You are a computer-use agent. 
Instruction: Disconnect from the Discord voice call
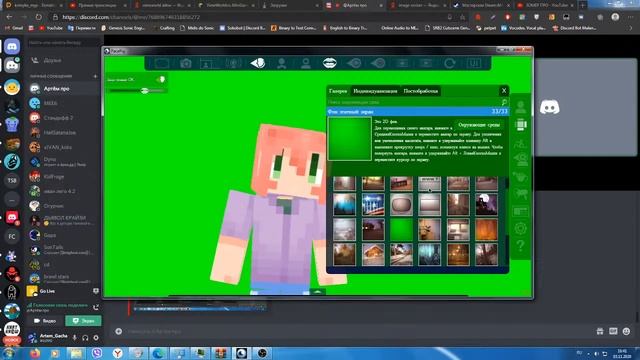[96, 307]
